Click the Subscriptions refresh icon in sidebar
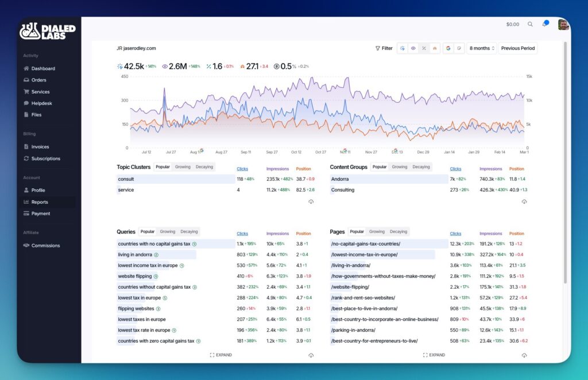 (x=26, y=158)
